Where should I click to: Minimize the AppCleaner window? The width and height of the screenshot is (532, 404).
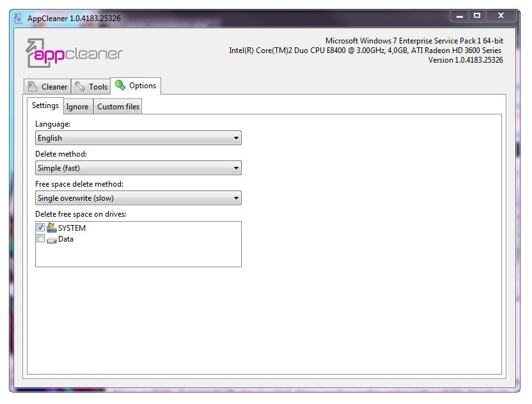[x=460, y=16]
